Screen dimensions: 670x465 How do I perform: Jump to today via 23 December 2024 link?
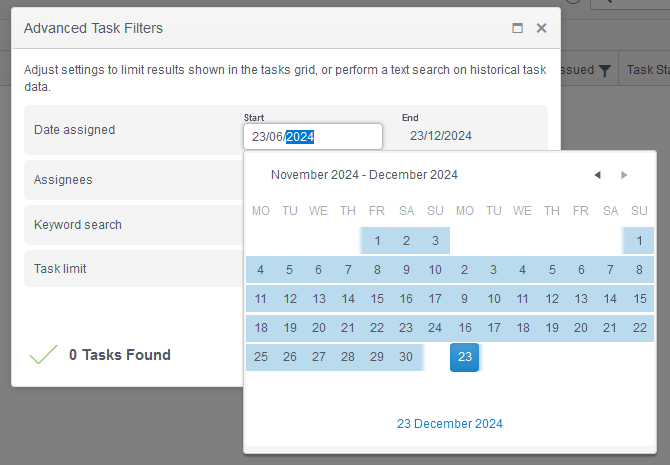coord(450,423)
